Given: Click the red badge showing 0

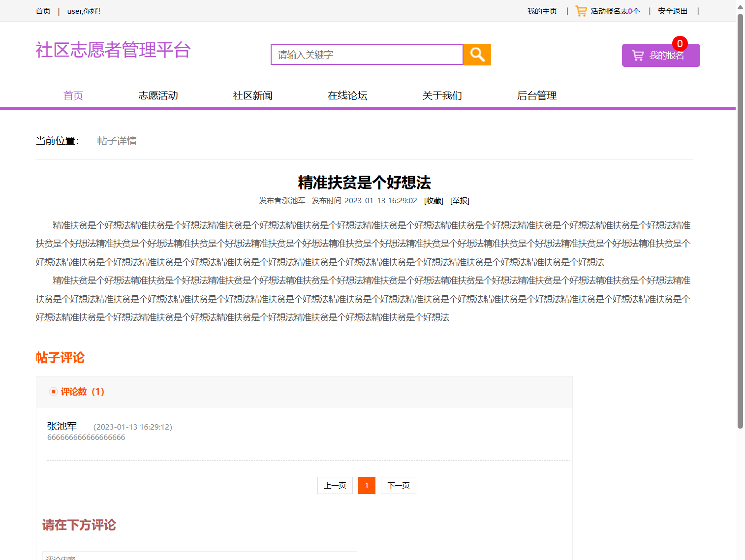Looking at the screenshot, I should (x=679, y=44).
